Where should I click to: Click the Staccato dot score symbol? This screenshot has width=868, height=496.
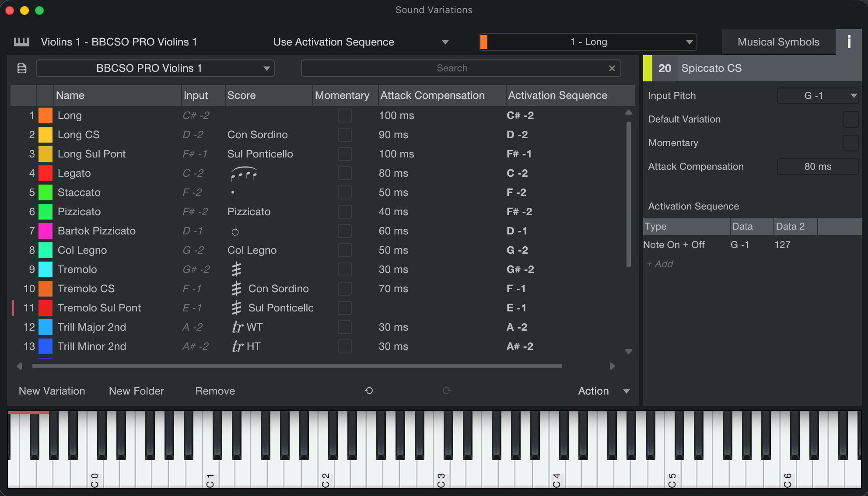coord(232,192)
